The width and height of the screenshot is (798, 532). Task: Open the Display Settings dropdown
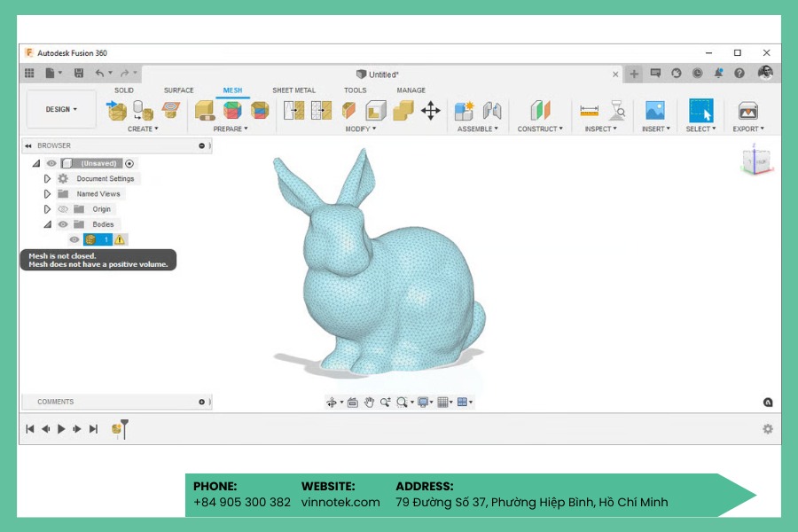click(x=425, y=403)
